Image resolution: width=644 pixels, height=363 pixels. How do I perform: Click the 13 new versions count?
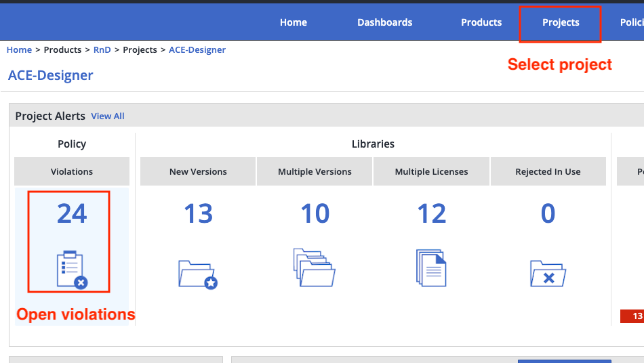pos(198,214)
